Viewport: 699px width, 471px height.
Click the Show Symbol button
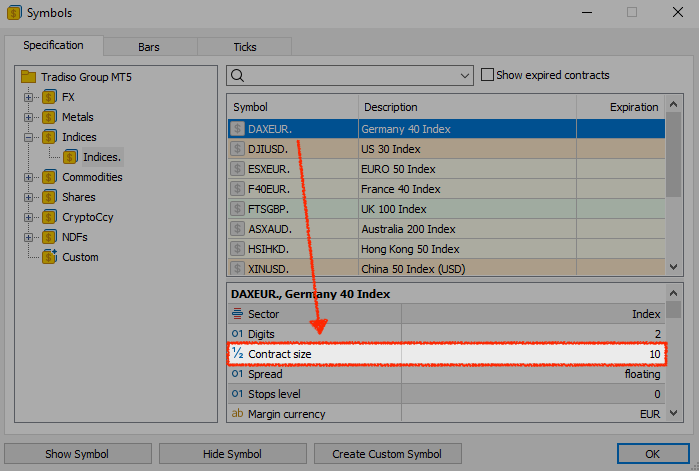pyautogui.click(x=78, y=454)
